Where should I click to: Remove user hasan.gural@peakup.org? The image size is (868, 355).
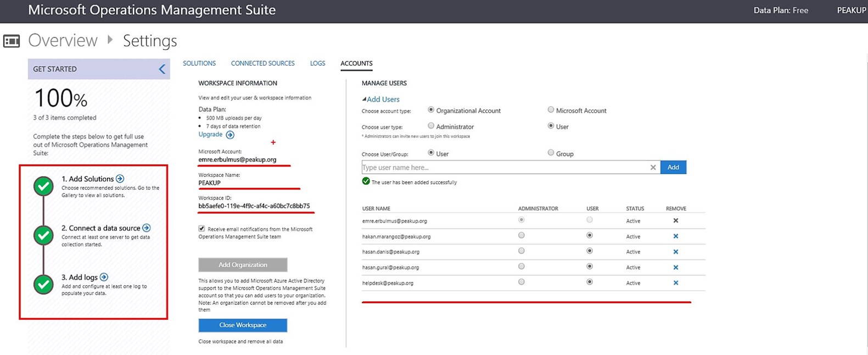point(676,268)
